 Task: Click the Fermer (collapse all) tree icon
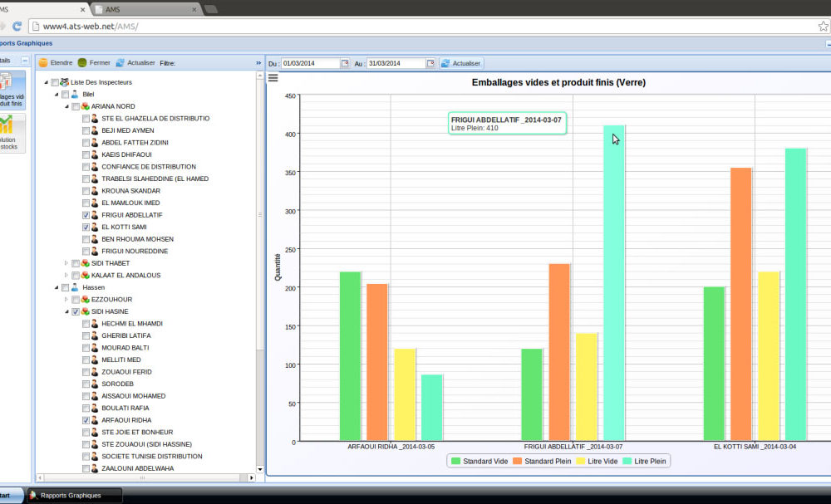point(82,63)
